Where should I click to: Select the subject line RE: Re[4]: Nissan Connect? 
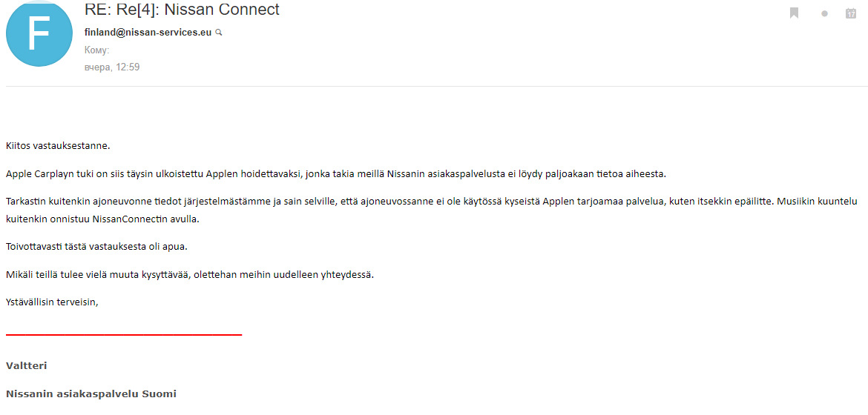click(x=182, y=10)
